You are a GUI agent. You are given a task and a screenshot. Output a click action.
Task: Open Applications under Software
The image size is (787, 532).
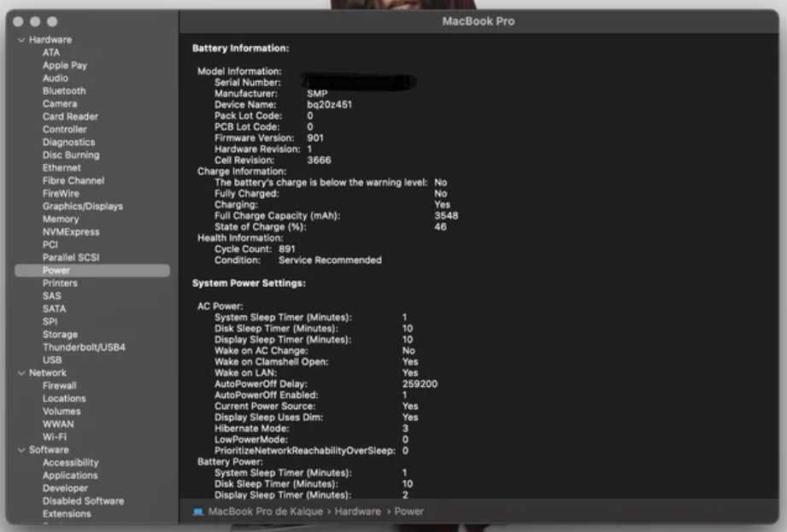click(x=70, y=476)
